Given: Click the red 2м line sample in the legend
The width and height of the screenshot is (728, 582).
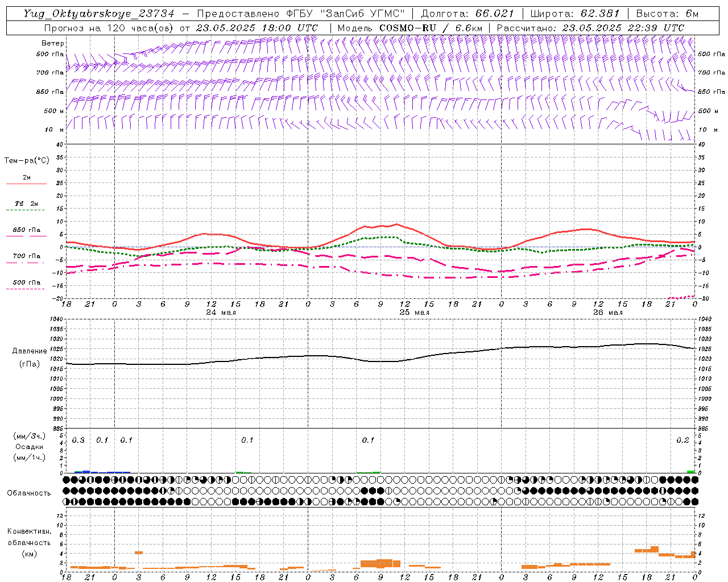Looking at the screenshot, I should coord(26,184).
